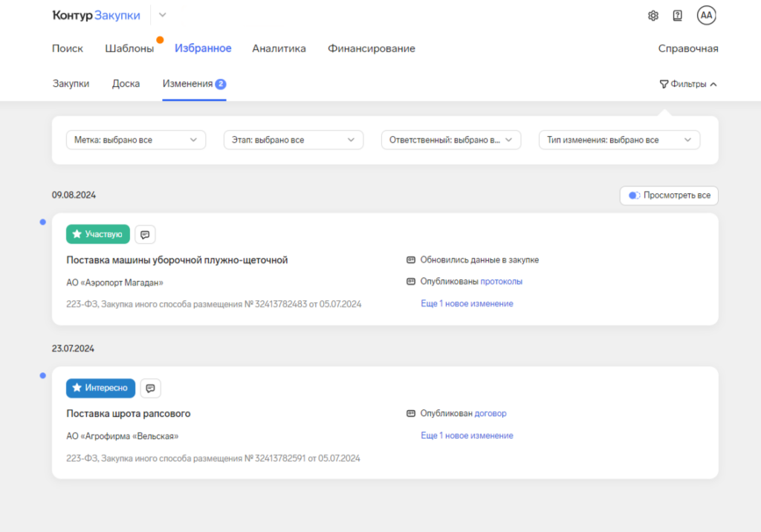This screenshot has width=761, height=532.
Task: Open the протоколы link
Action: (501, 282)
